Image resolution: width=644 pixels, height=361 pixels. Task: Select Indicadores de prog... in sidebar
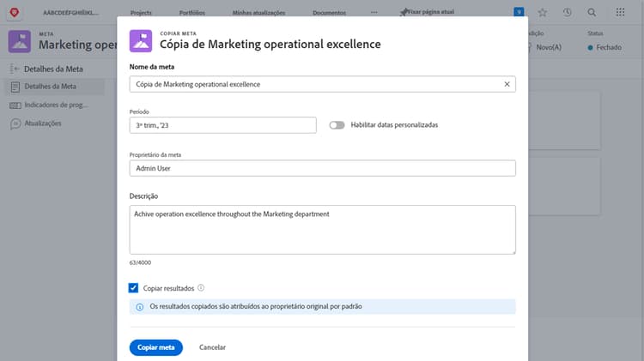[x=55, y=105]
